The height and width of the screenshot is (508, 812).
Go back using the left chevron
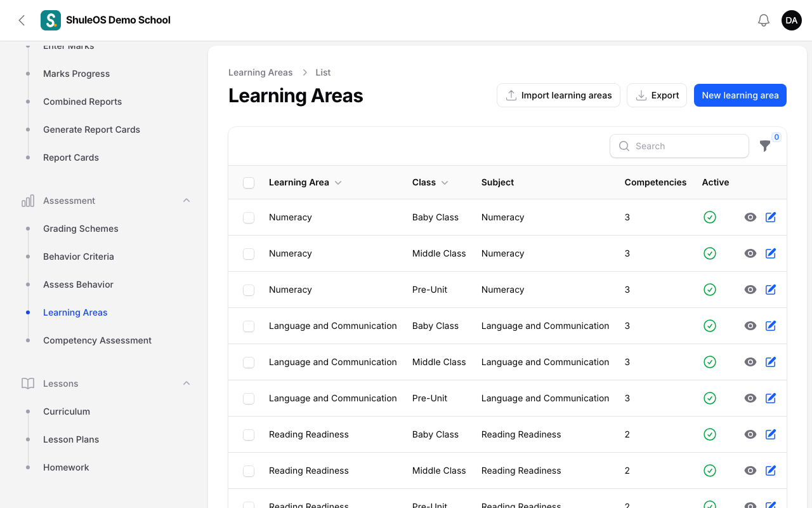click(22, 20)
